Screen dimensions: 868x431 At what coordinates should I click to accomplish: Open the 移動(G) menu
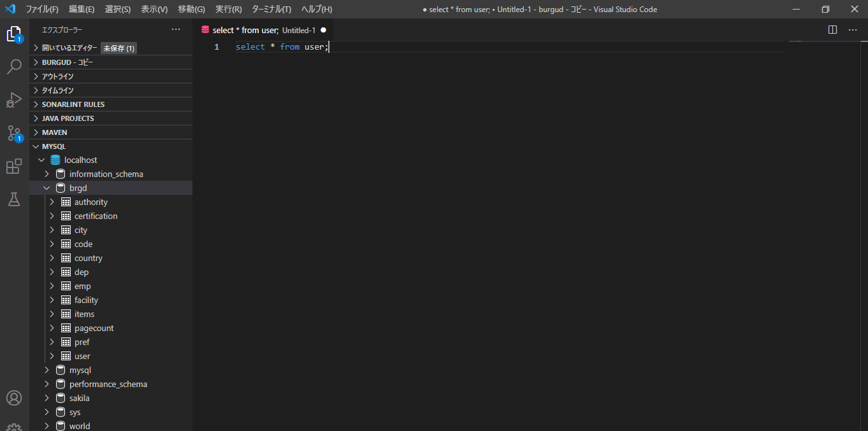click(191, 10)
